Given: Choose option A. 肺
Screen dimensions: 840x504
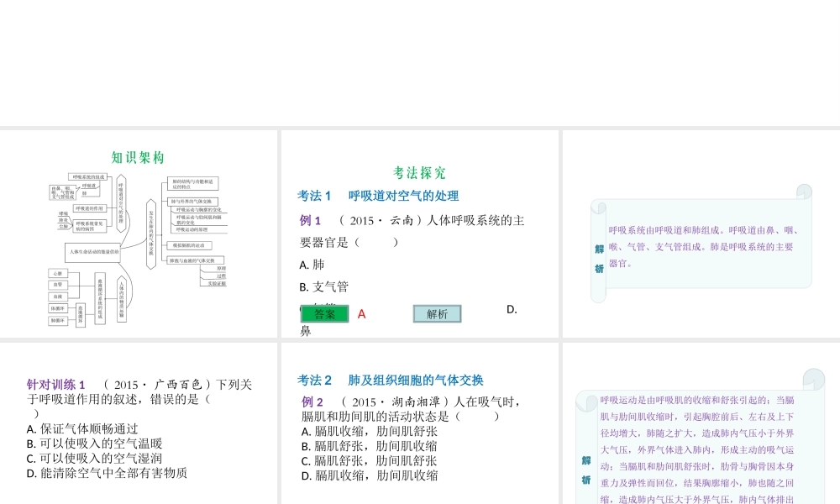Looking at the screenshot, I should coord(312,265).
